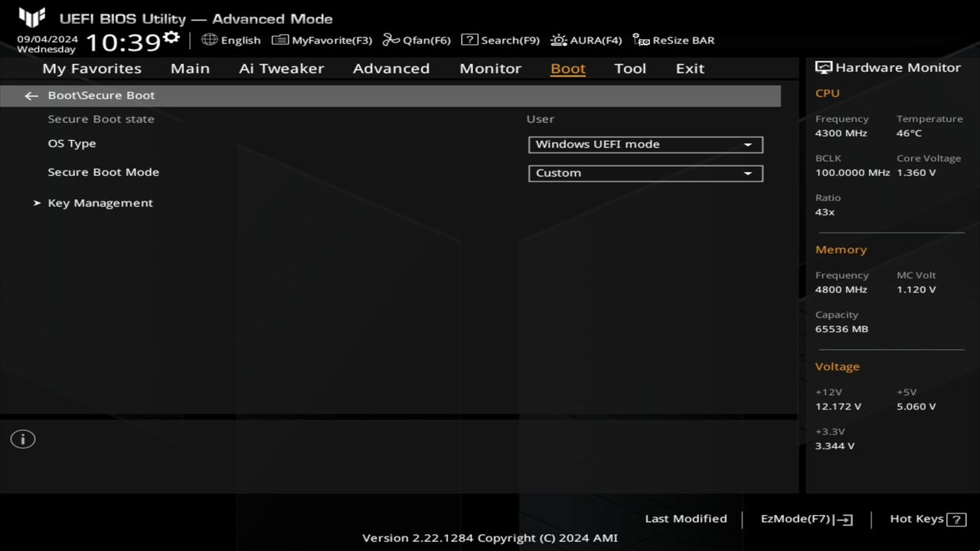This screenshot has height=551, width=980.
Task: Click the Hot Keys question icon
Action: point(956,520)
